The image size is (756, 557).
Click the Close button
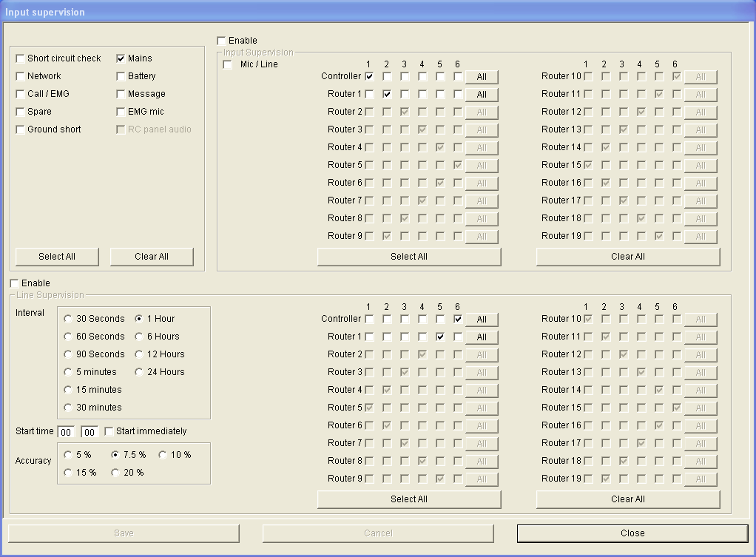click(632, 533)
